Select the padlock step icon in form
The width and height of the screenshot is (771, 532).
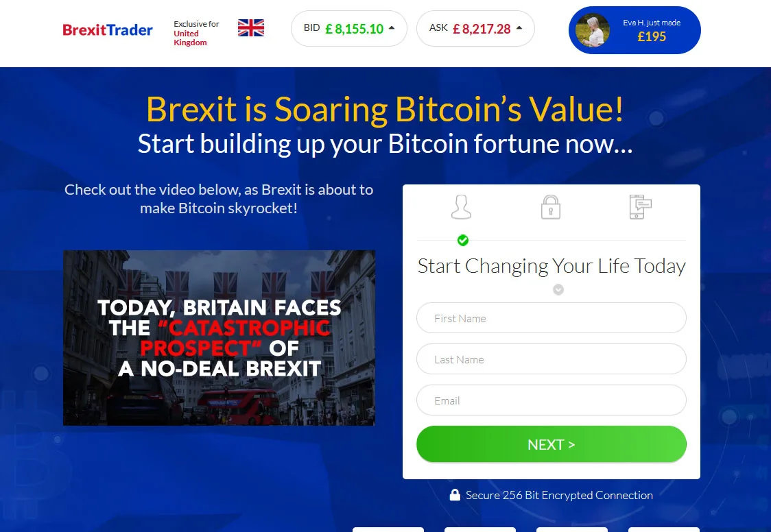(551, 207)
